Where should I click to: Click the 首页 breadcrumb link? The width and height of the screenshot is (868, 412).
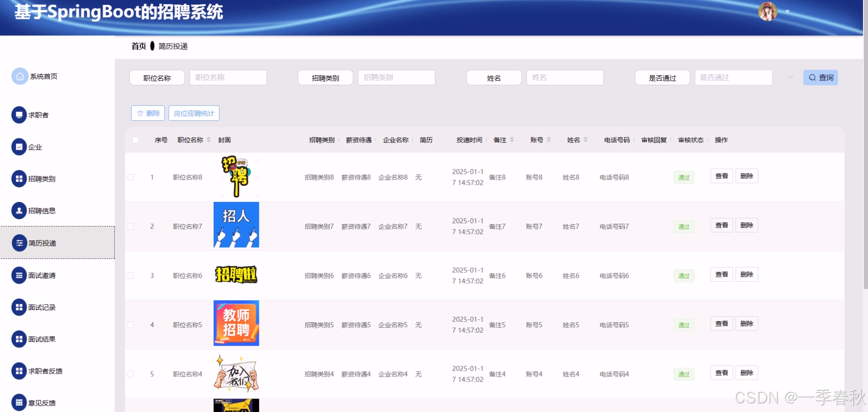[x=139, y=46]
